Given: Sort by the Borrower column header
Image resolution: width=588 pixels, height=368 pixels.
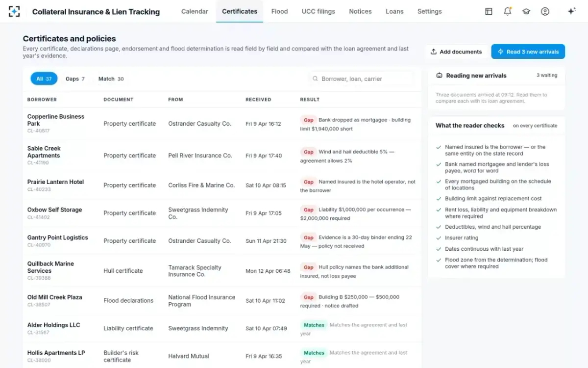Looking at the screenshot, I should [42, 100].
